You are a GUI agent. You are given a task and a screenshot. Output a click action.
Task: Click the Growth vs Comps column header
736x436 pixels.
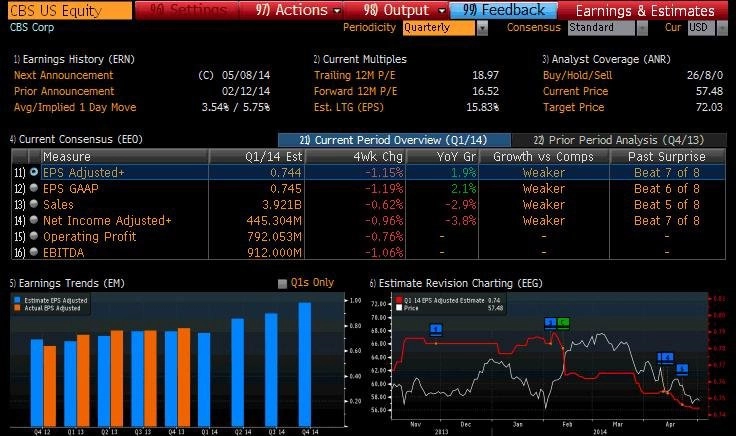coord(544,156)
